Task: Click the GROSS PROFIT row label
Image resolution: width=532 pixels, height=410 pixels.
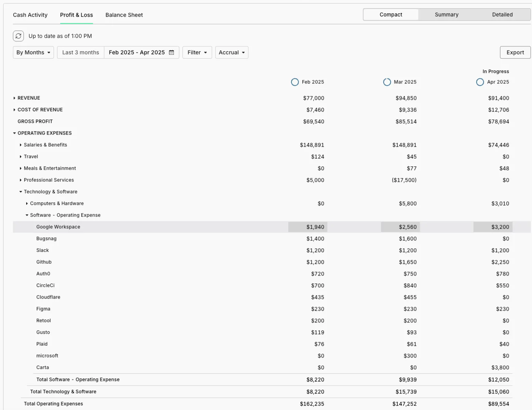Action: [35, 121]
